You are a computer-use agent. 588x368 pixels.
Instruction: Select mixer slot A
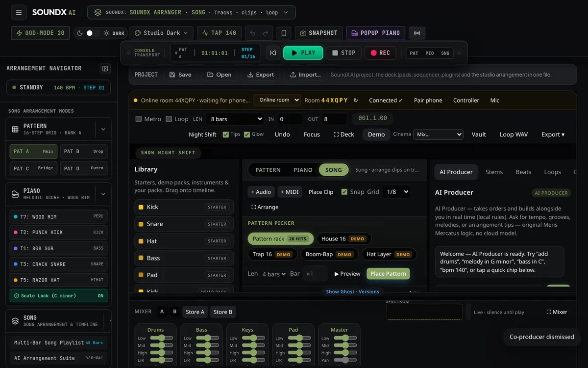[162, 312]
